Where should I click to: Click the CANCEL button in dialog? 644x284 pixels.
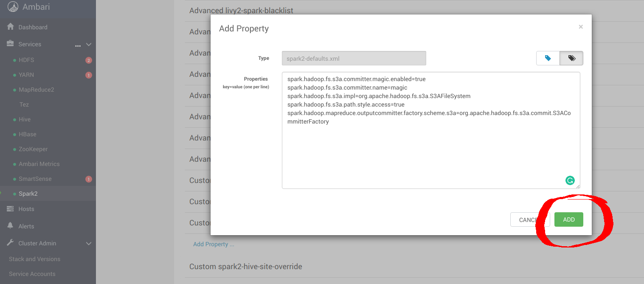(529, 219)
